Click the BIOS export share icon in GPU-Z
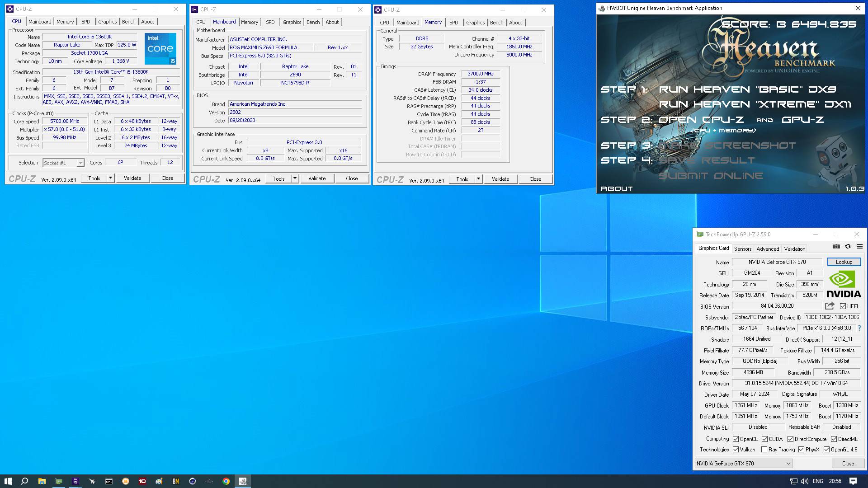The image size is (868, 488). pyautogui.click(x=830, y=306)
